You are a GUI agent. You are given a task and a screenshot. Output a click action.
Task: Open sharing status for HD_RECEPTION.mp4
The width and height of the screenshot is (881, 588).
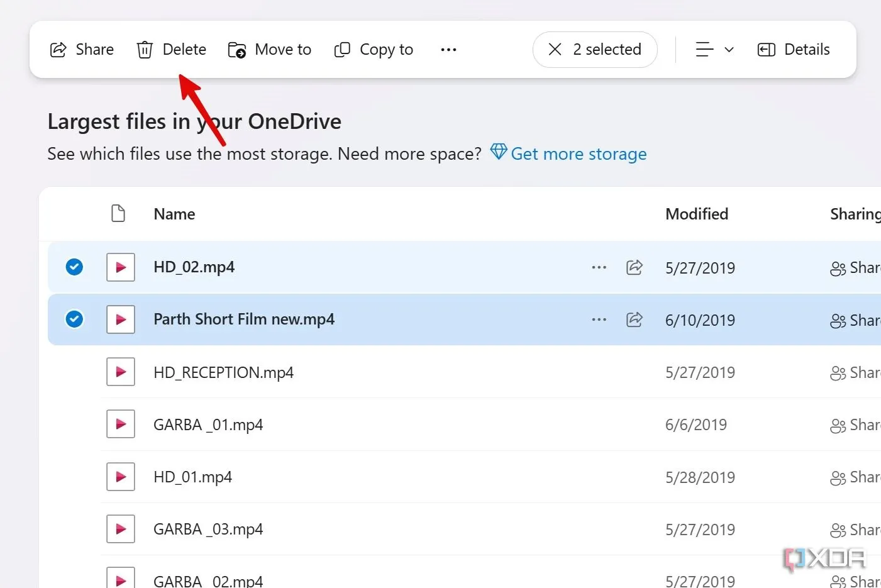pos(855,373)
